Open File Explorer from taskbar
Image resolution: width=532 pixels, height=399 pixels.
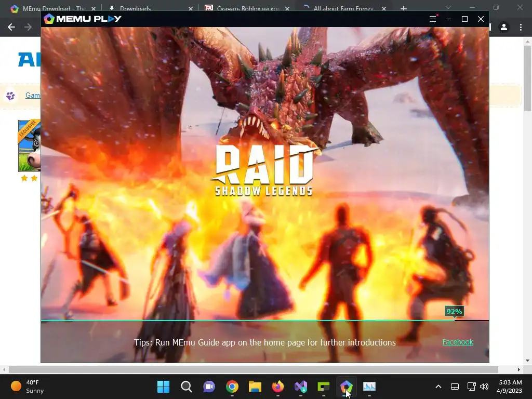point(255,387)
